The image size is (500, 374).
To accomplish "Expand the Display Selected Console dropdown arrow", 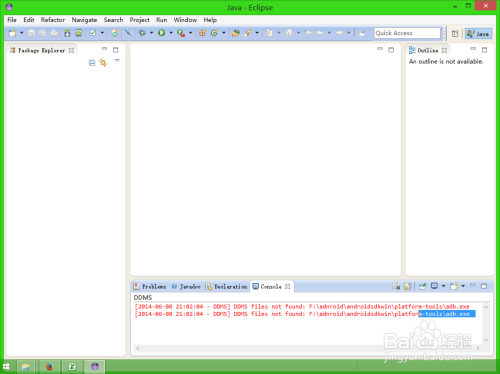I will pos(443,286).
